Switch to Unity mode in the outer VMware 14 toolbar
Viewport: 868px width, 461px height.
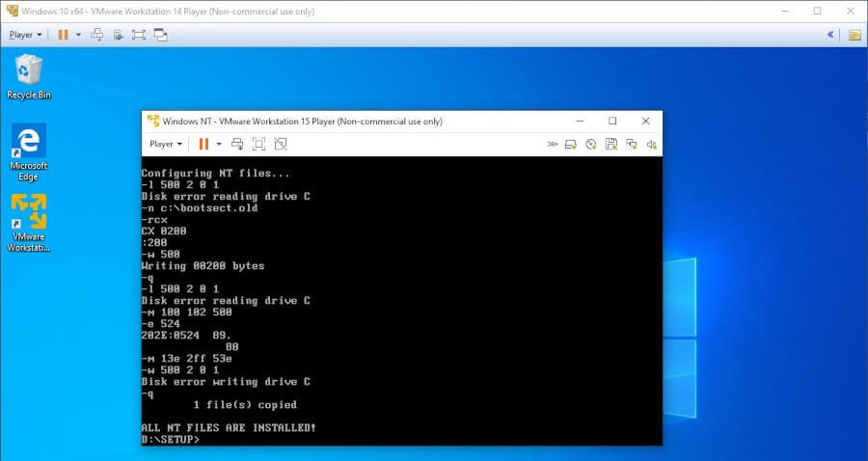tap(160, 35)
